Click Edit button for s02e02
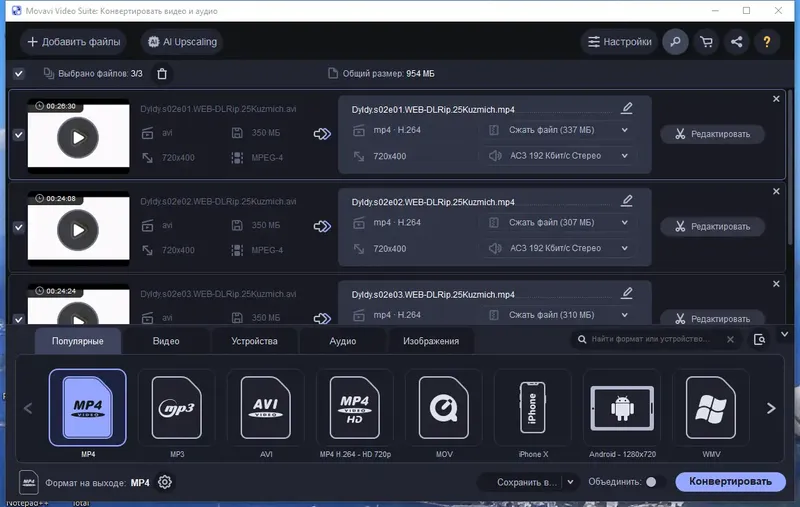The image size is (800, 507). point(713,226)
